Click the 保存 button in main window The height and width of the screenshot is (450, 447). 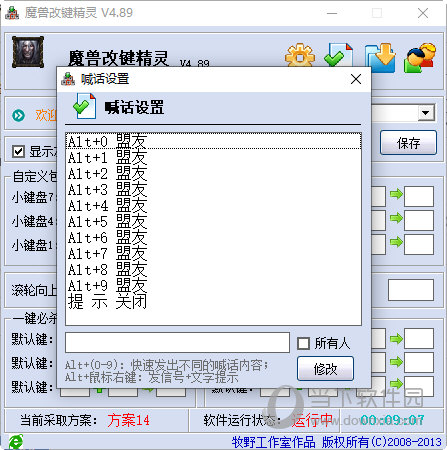coord(408,143)
